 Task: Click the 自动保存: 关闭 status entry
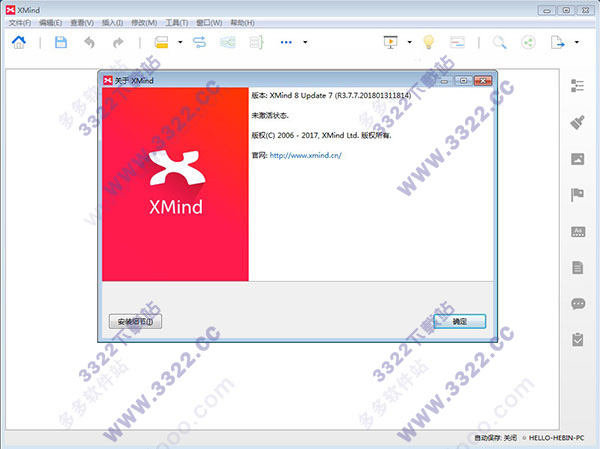[x=496, y=438]
